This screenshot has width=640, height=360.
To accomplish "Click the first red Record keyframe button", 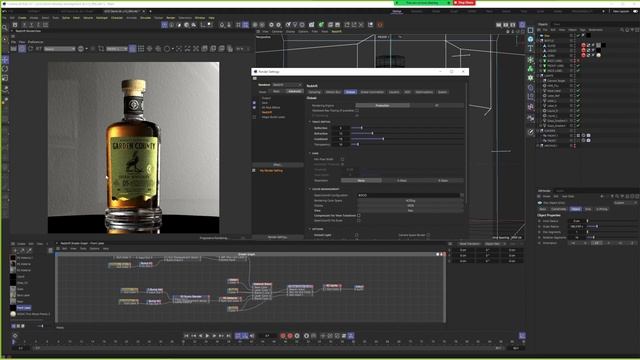I will click(x=283, y=336).
